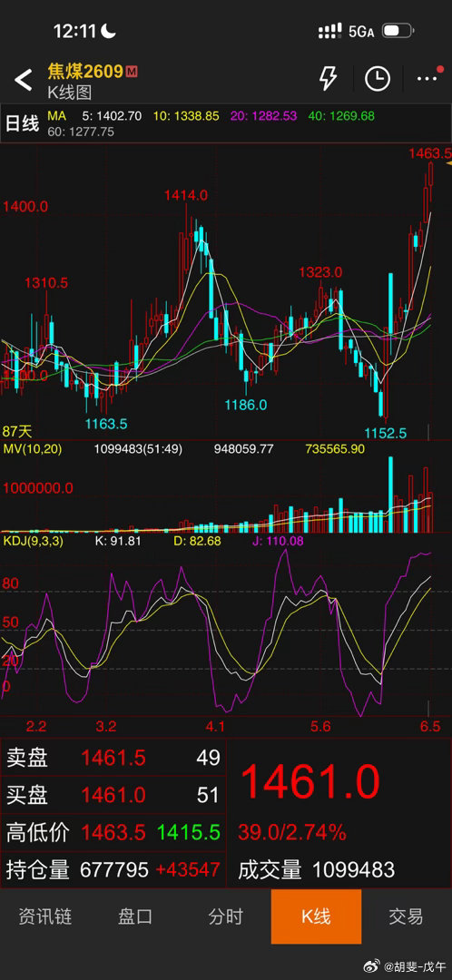Tap the MA 20: 1282.53 value
The height and width of the screenshot is (980, 452).
pyautogui.click(x=263, y=115)
